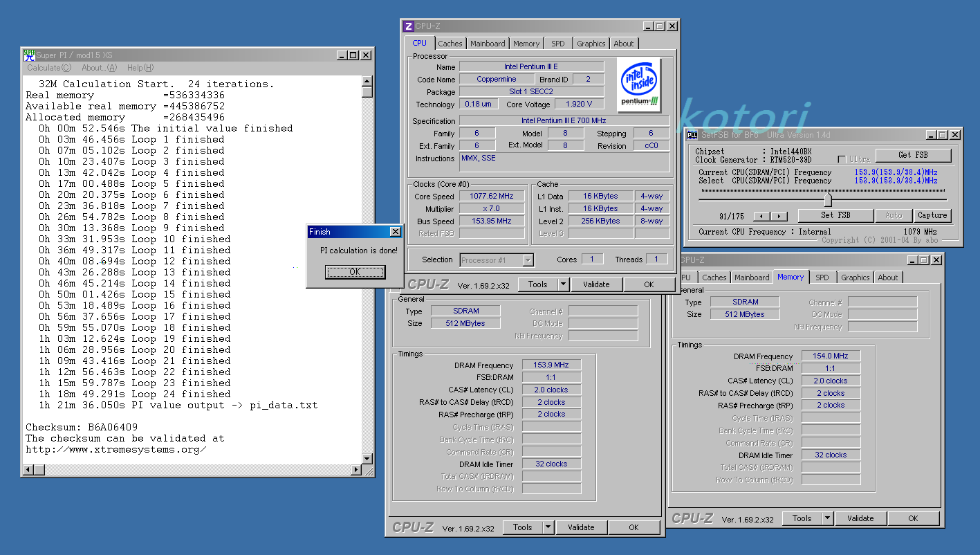Open Mainboard tab in right CPU-Z window

(752, 277)
